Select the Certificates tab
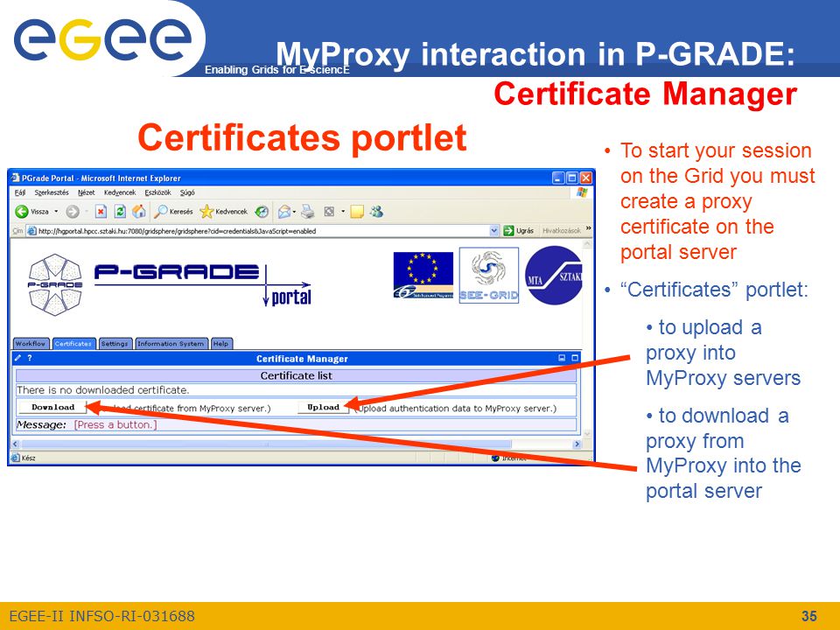Screen dimensions: 840x630 [x=73, y=344]
